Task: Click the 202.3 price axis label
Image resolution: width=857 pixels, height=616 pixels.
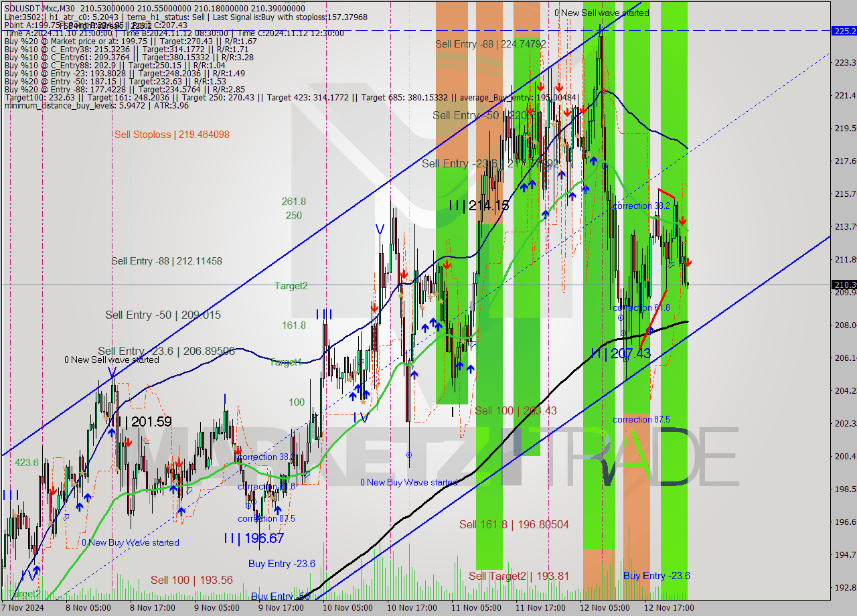Action: pyautogui.click(x=846, y=423)
